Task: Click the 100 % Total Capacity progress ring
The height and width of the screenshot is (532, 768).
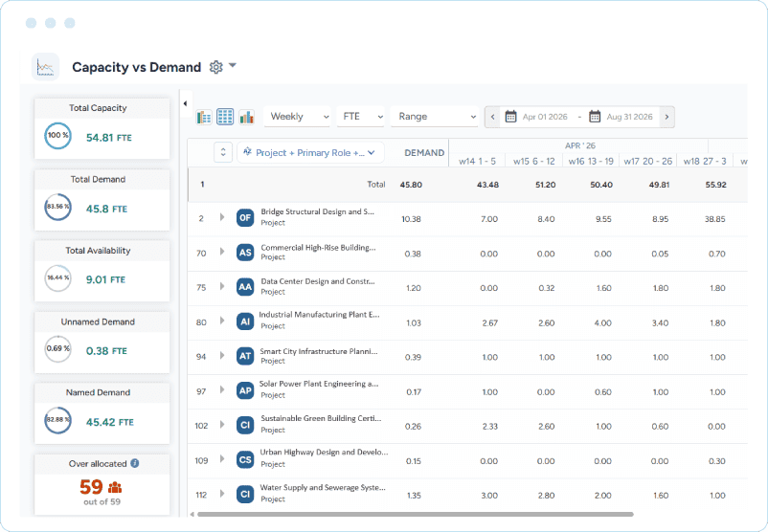Action: pyautogui.click(x=57, y=136)
